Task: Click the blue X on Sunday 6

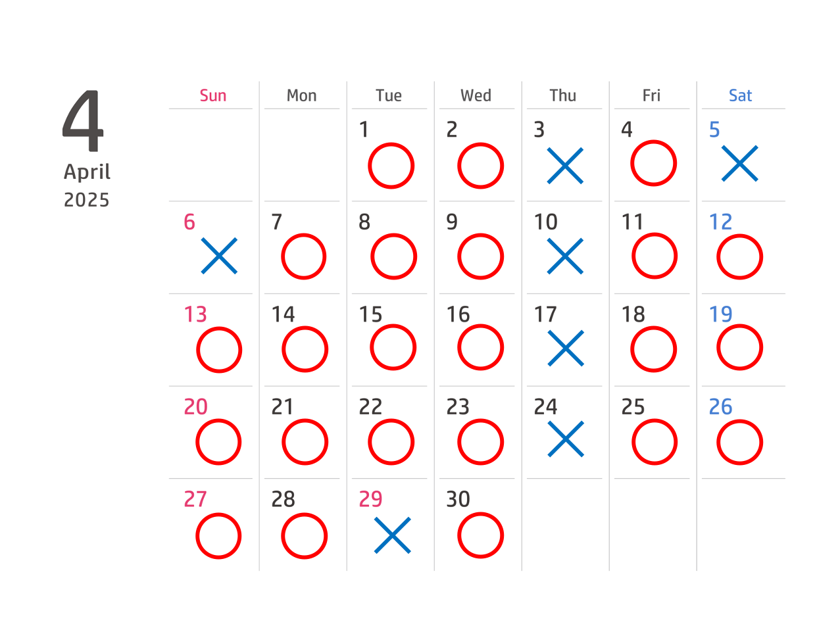Action: (219, 256)
